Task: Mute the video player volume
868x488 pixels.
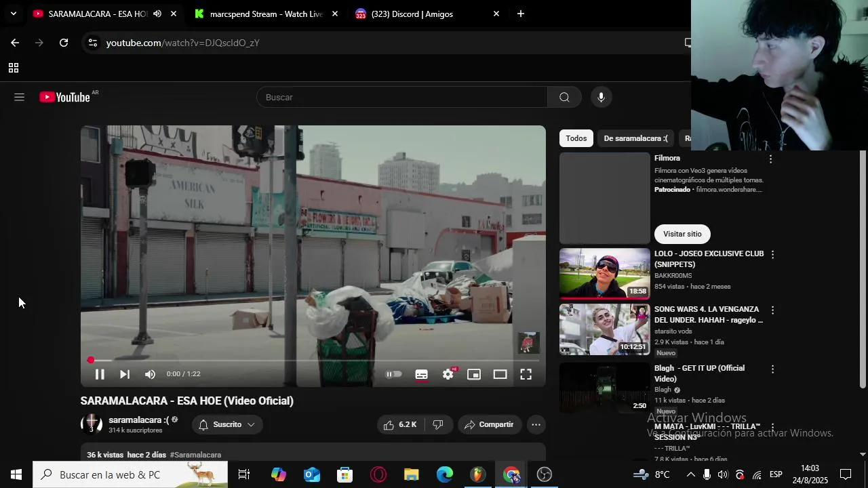Action: pos(150,374)
